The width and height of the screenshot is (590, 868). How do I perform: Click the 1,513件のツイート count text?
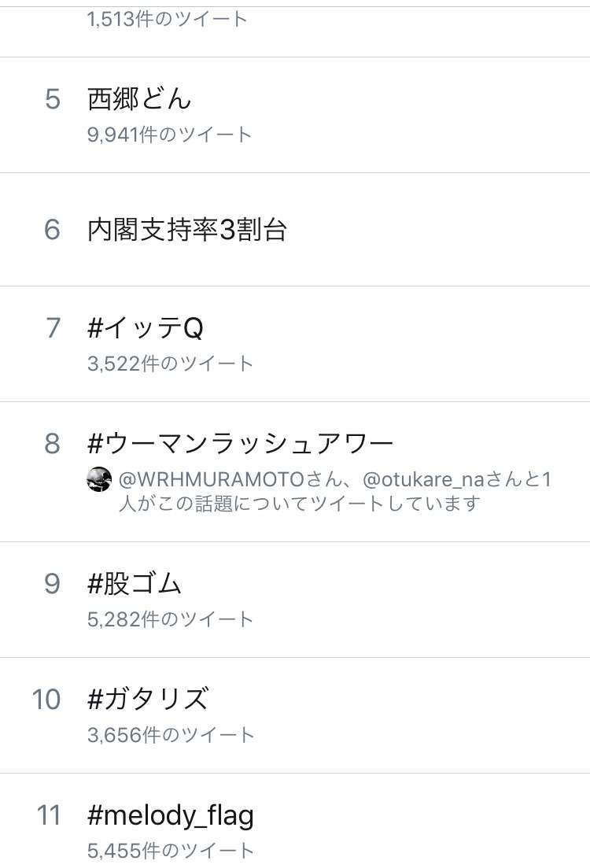tap(167, 20)
